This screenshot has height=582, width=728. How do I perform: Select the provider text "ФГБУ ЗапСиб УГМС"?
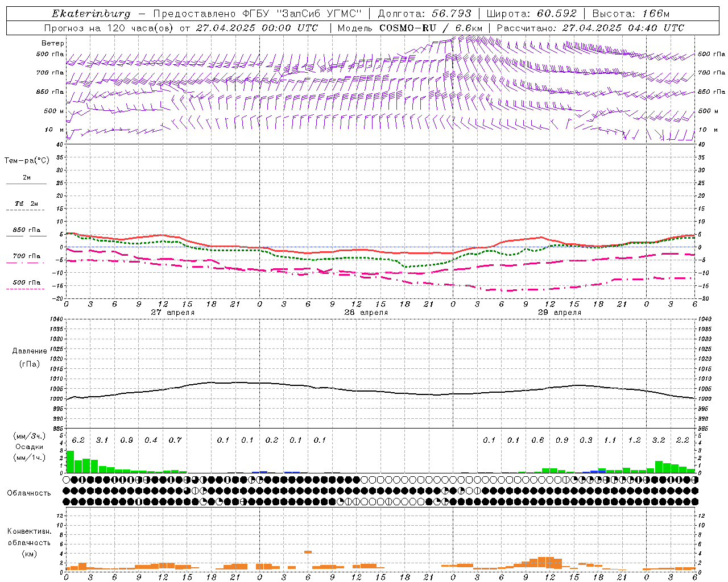pyautogui.click(x=302, y=14)
